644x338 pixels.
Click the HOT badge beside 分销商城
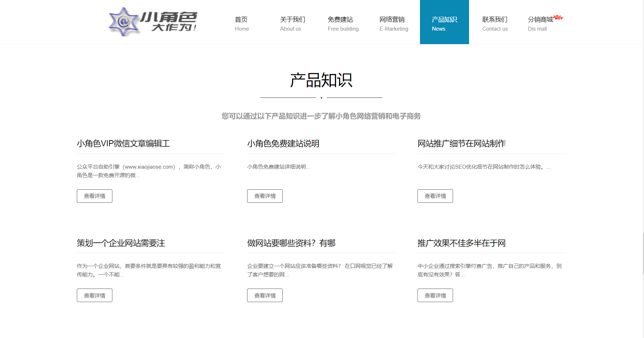pyautogui.click(x=558, y=17)
